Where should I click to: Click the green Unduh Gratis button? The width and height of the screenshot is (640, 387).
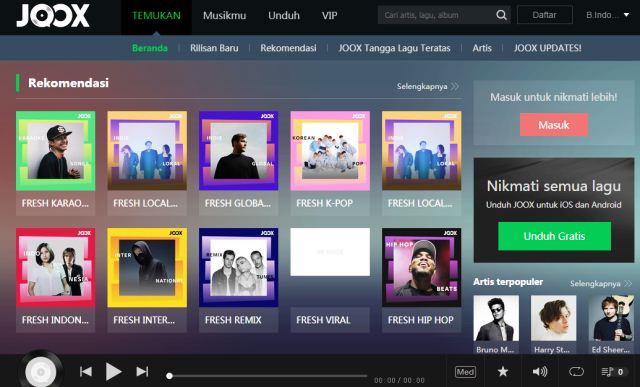coord(554,236)
